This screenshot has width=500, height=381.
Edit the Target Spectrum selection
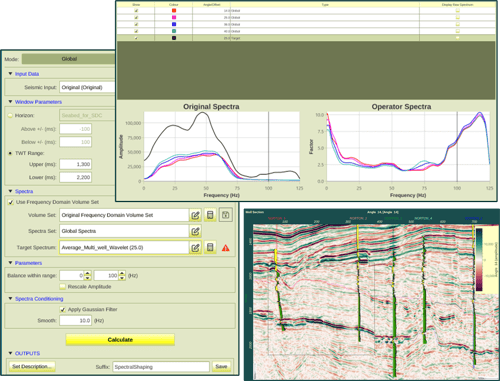(195, 248)
